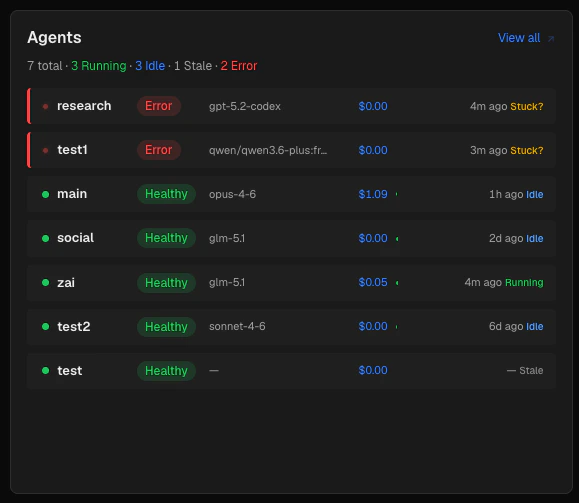Click the Idle status on social row
The height and width of the screenshot is (503, 579).
pyautogui.click(x=534, y=239)
